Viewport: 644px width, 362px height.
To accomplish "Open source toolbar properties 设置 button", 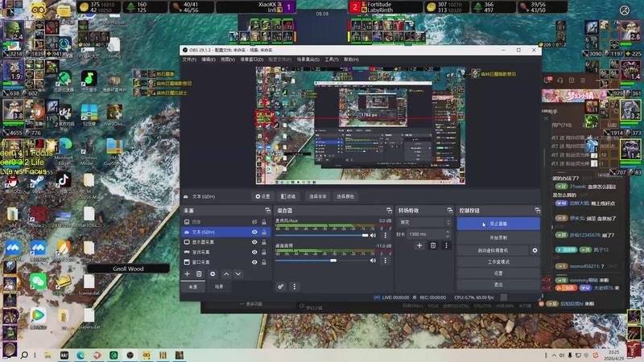I will point(263,196).
